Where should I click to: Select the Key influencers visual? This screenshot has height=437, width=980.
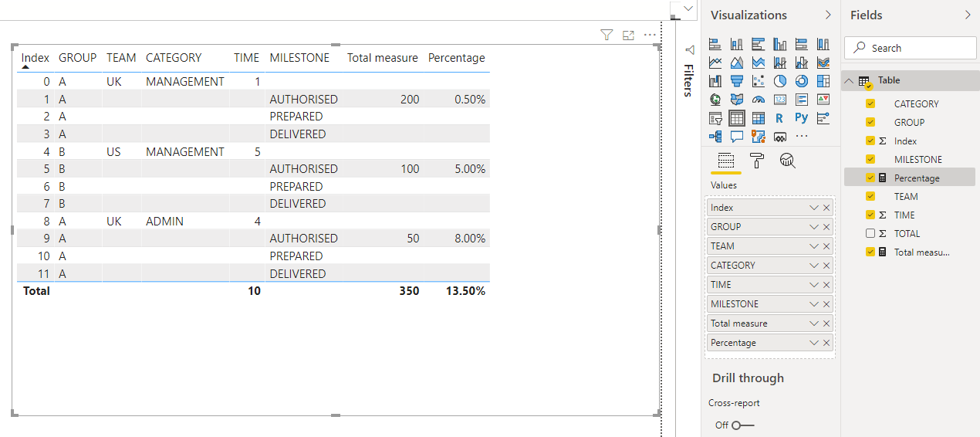[823, 118]
